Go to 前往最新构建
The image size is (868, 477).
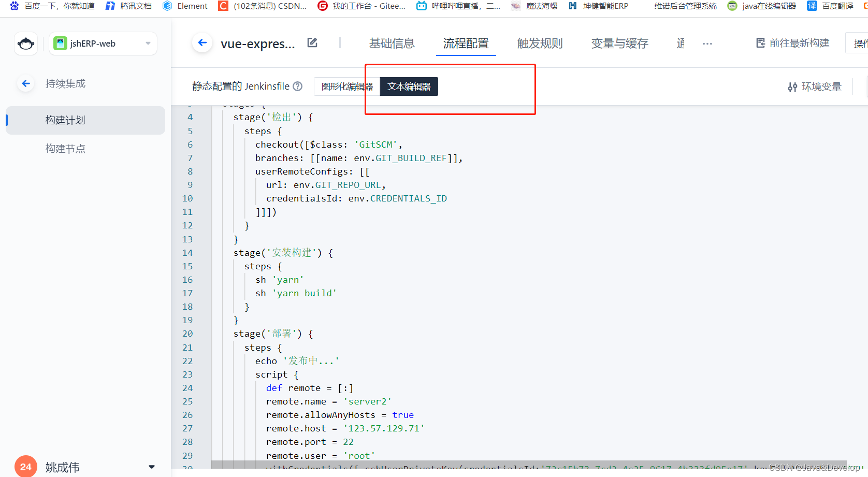[x=793, y=43]
